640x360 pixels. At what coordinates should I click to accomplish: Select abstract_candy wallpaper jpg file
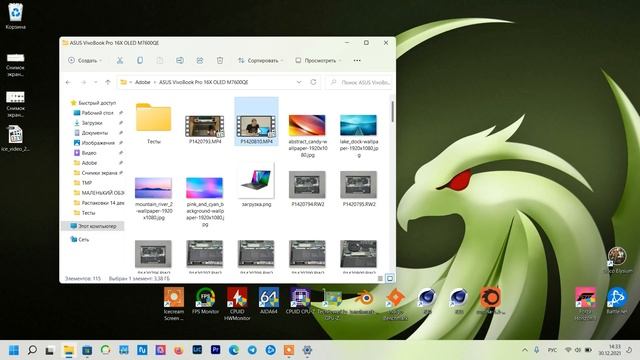coord(308,136)
